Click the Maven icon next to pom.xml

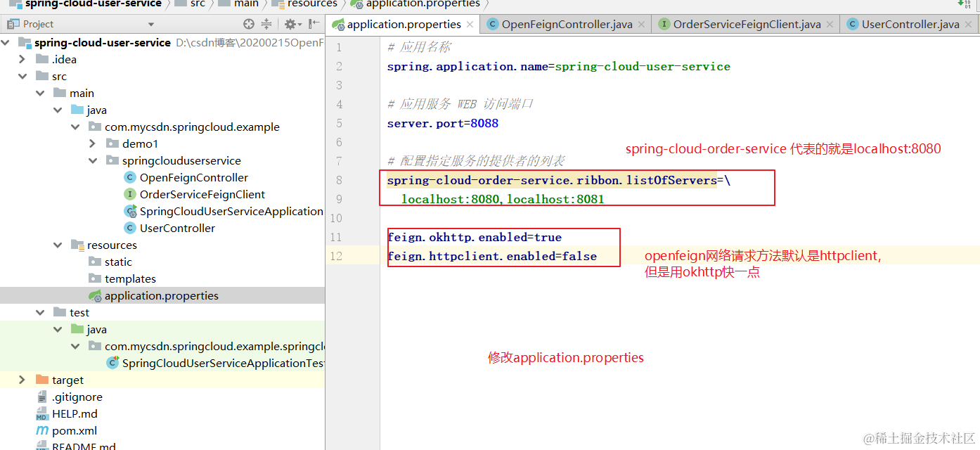coord(41,430)
